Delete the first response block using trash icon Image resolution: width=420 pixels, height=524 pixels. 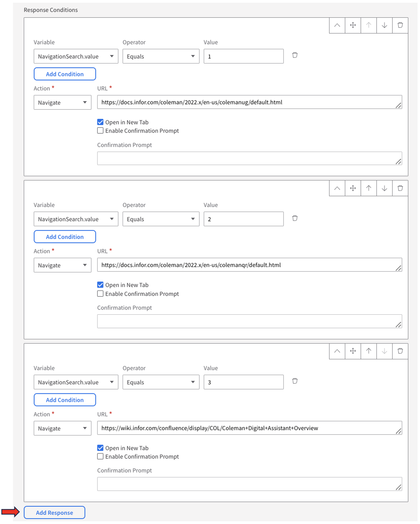(x=400, y=25)
